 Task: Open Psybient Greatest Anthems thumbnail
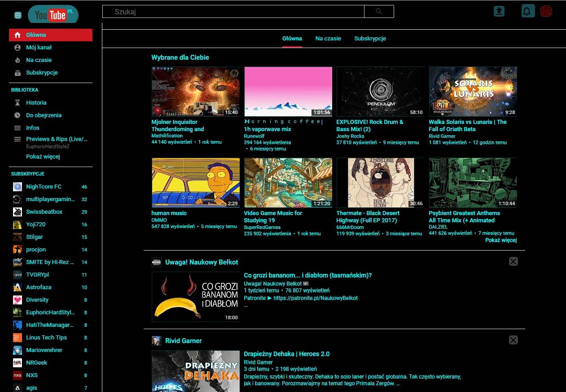click(473, 183)
